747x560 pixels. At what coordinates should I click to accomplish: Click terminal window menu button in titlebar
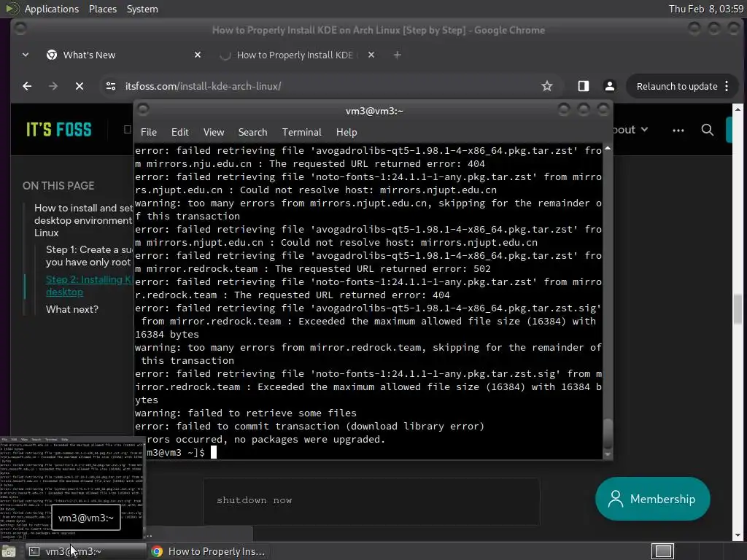tap(143, 110)
